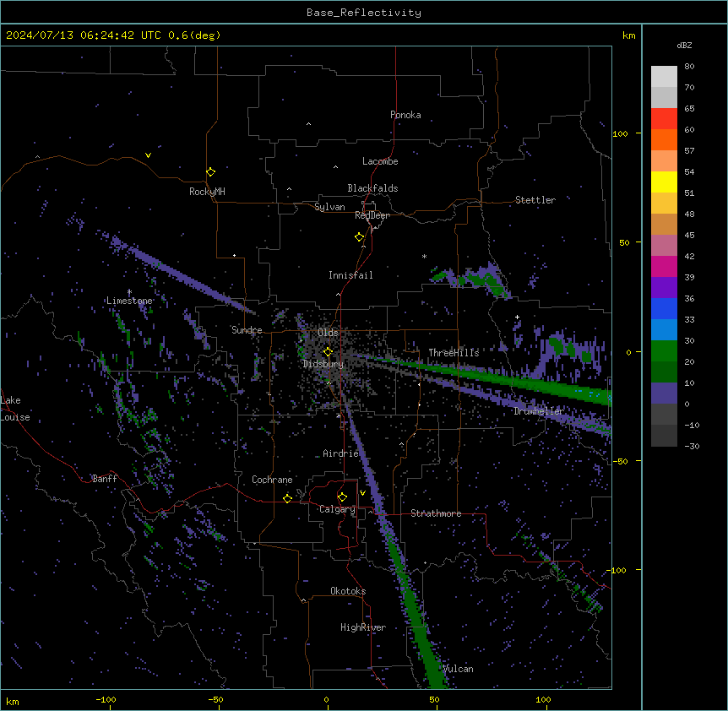Click the Drumheller label

click(539, 411)
